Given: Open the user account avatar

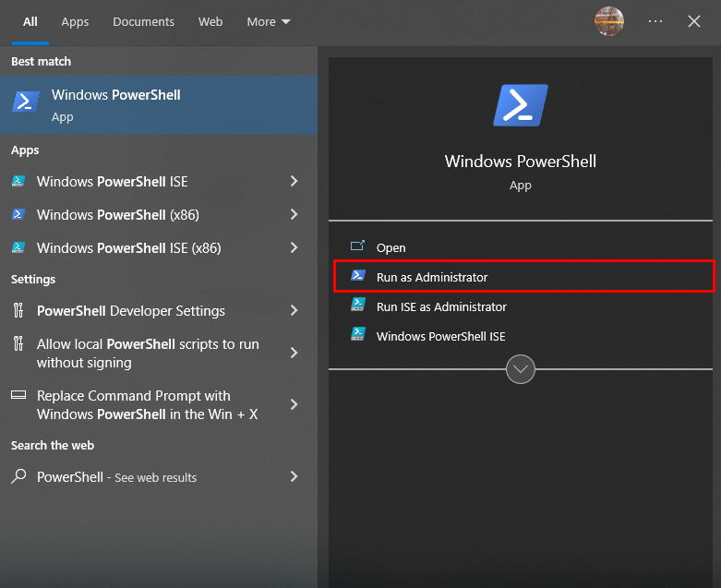Looking at the screenshot, I should click(608, 21).
